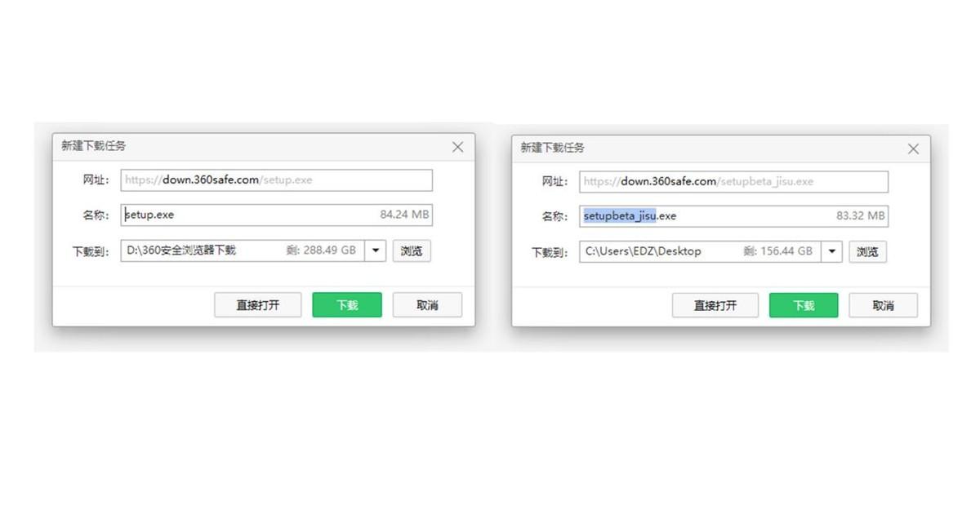This screenshot has height=510, width=980.
Task: Cancel the setupbeta_jisu.exe download with 取消
Action: click(883, 306)
